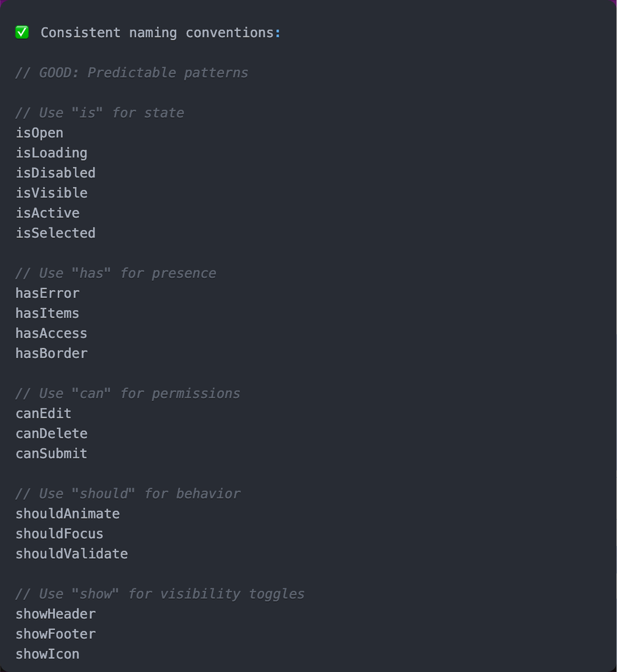617x672 pixels.
Task: Place cursor on isOpen line
Action: (x=39, y=133)
